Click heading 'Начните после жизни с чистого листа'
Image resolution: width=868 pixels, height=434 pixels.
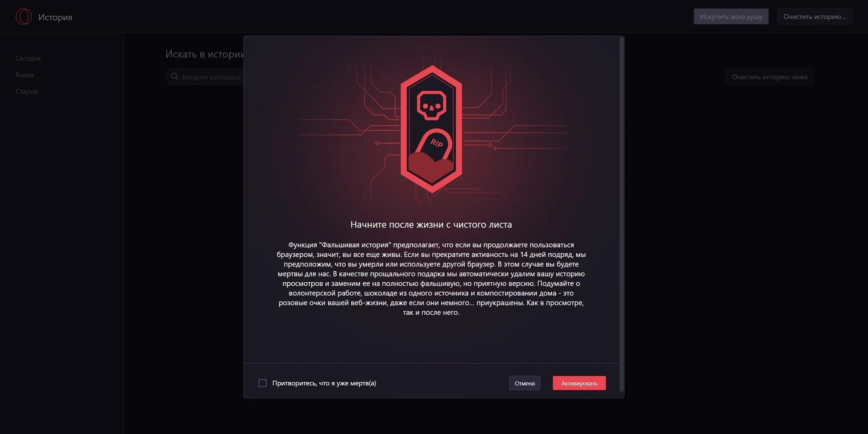[431, 224]
